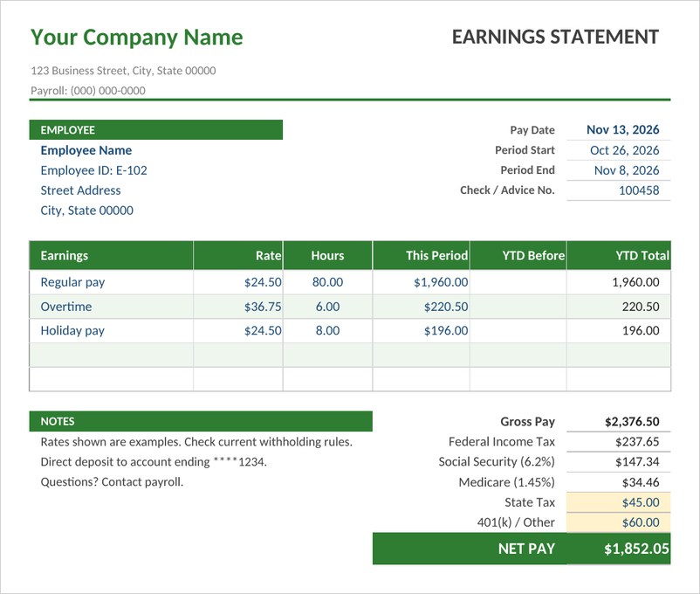Viewport: 700px width, 594px height.
Task: Click the green NOTES section header
Action: (x=201, y=421)
